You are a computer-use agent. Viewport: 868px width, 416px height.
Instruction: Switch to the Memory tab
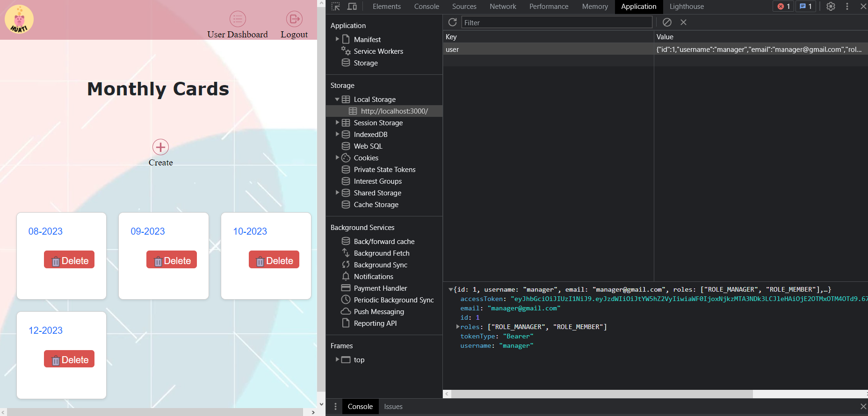[595, 7]
